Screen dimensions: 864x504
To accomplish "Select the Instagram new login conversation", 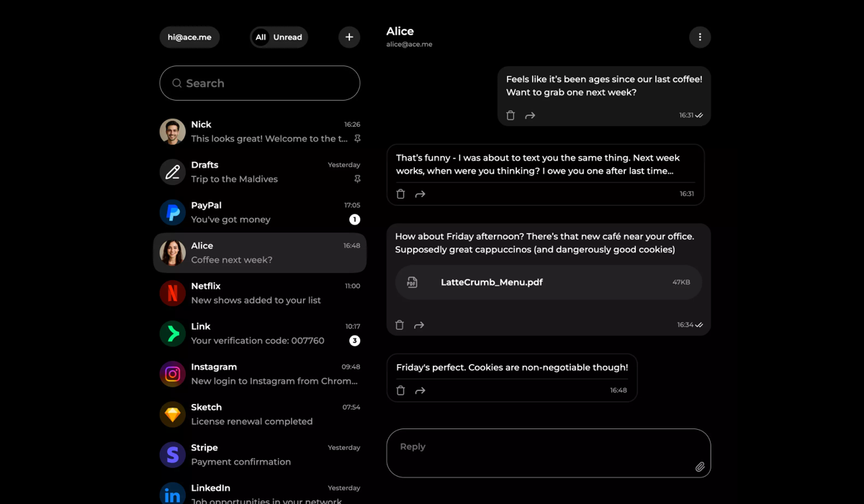I will (260, 374).
